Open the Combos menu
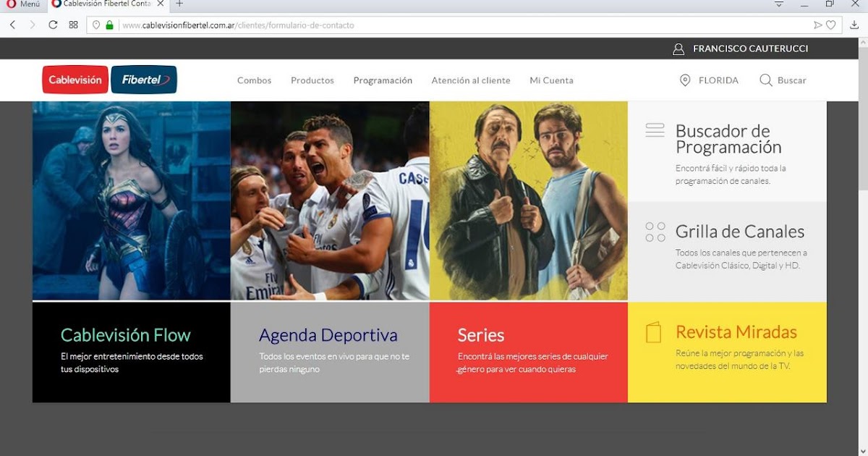Screen dimensions: 868x456 coord(255,80)
